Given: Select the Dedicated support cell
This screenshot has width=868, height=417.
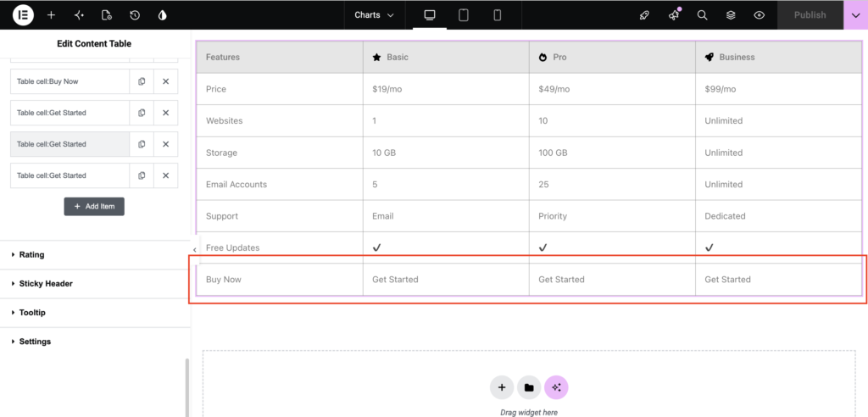Looking at the screenshot, I should [x=778, y=216].
